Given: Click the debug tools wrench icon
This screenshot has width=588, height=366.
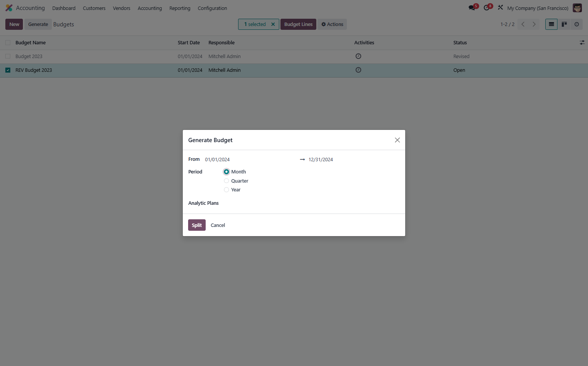Looking at the screenshot, I should pos(500,7).
